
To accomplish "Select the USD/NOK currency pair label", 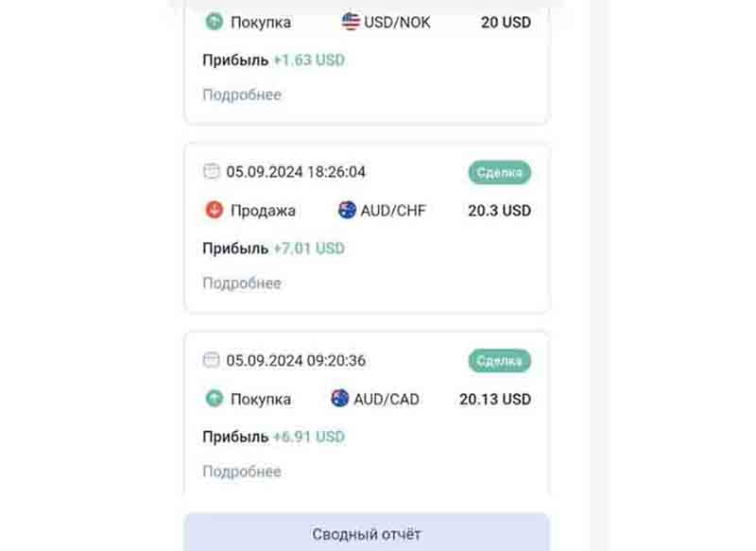I will pyautogui.click(x=397, y=22).
